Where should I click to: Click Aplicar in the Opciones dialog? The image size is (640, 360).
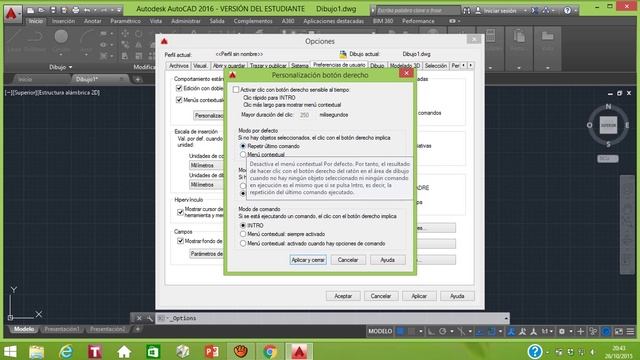click(419, 296)
